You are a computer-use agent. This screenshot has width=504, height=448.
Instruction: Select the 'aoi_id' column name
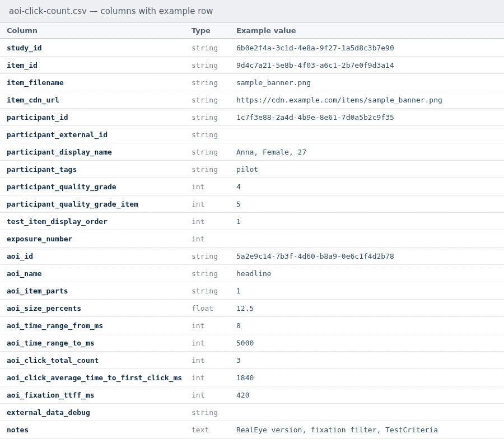[20, 256]
